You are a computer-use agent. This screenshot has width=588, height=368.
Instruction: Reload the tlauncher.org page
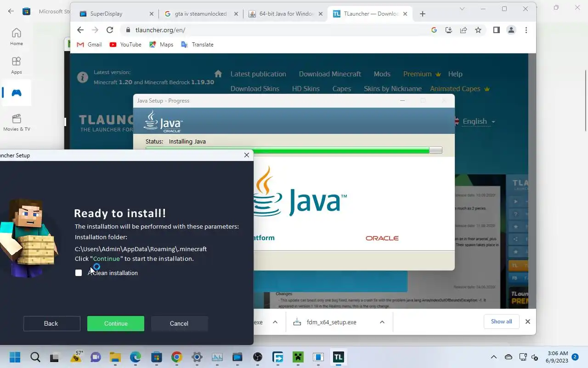tap(110, 30)
